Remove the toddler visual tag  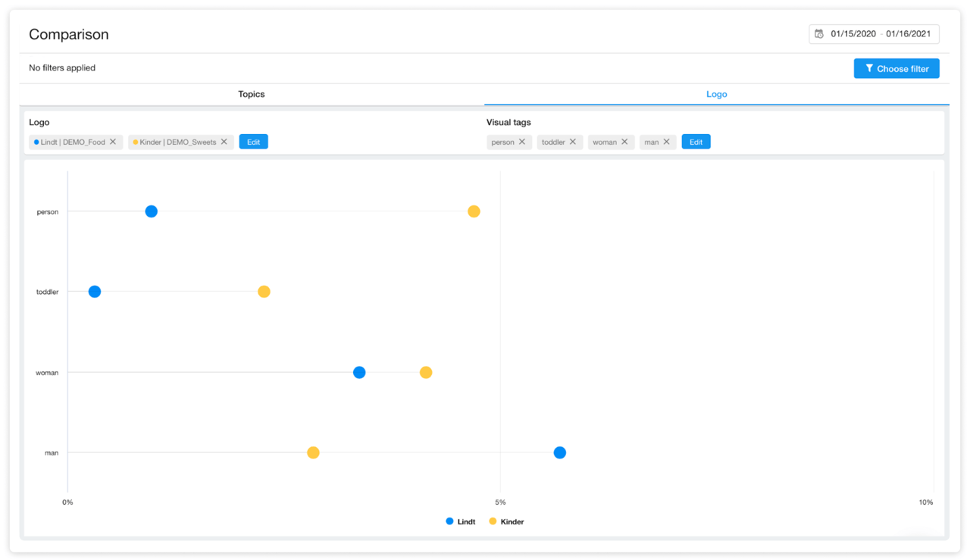click(x=573, y=142)
